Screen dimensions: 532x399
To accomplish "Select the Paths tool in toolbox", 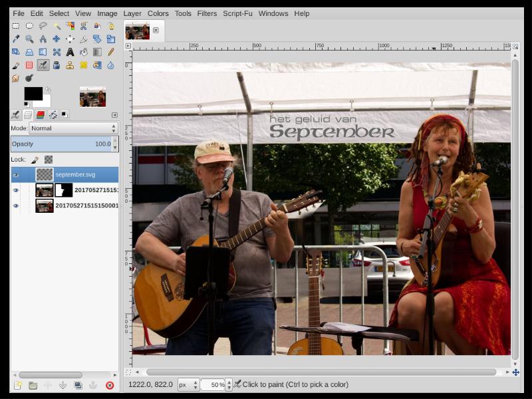I will [110, 26].
